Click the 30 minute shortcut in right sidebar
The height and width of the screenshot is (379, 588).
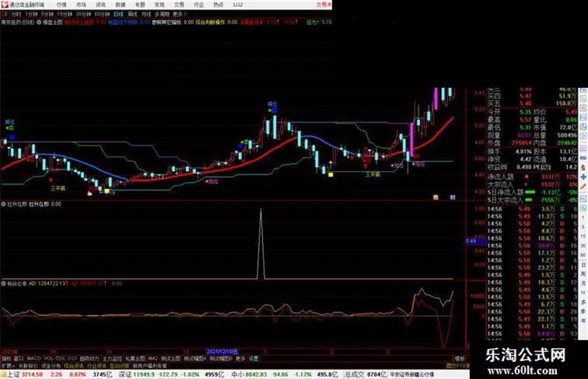583,246
